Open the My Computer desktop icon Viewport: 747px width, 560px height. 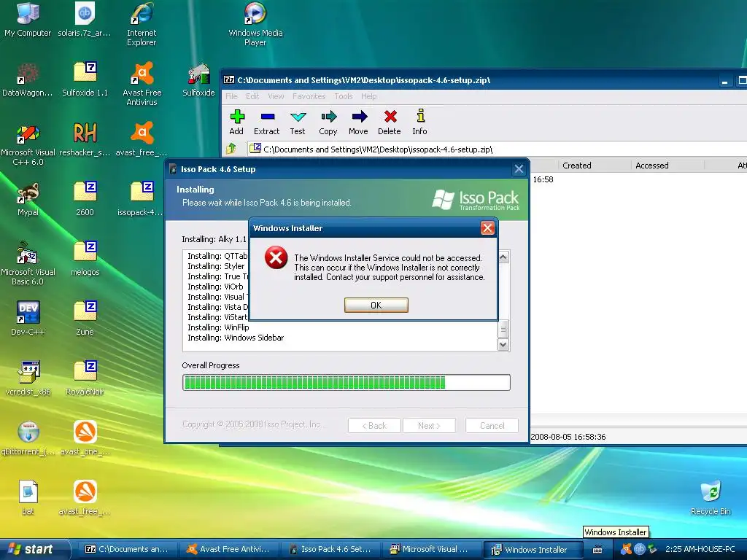coord(28,20)
